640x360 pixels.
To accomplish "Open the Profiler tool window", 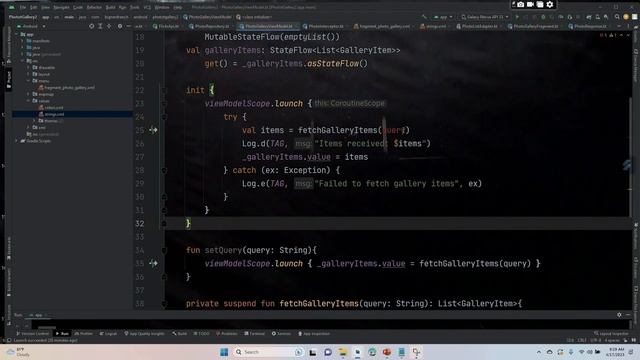I will [84, 333].
